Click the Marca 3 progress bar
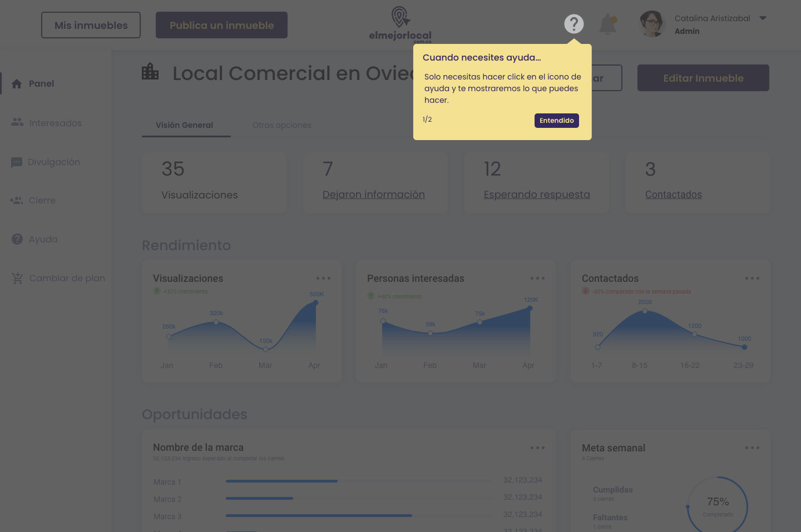 [x=359, y=515]
